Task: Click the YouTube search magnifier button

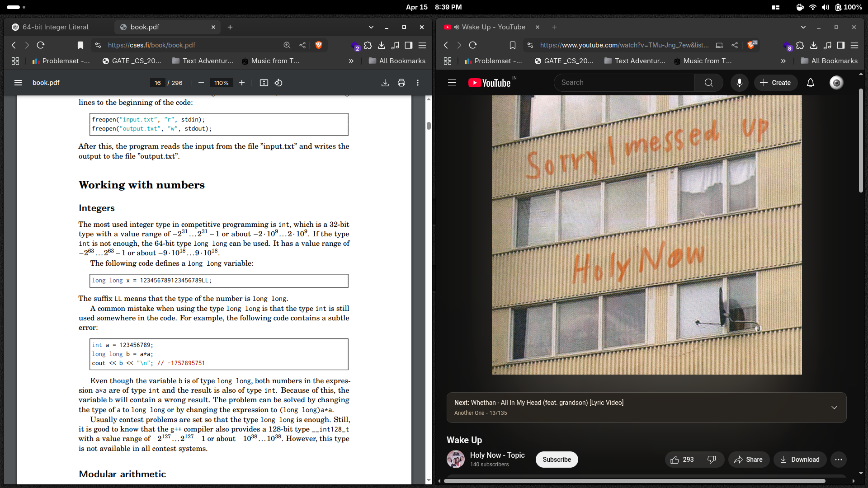Action: (x=708, y=83)
